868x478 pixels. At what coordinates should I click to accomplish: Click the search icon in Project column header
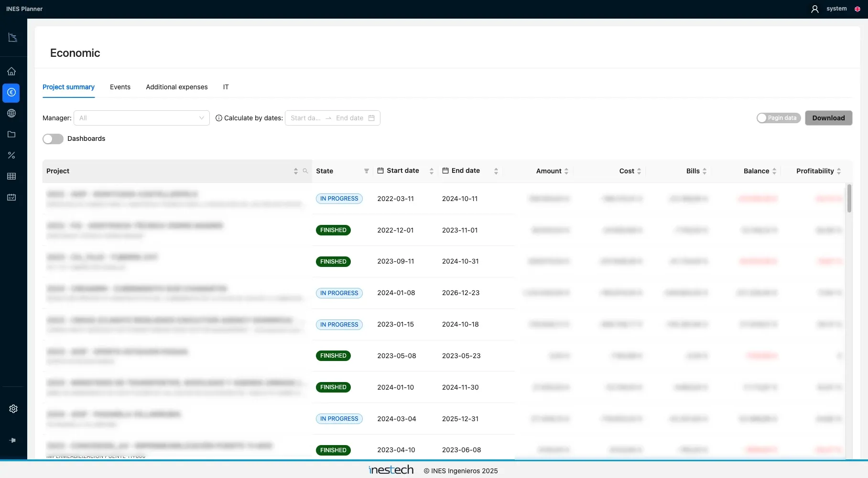(x=305, y=171)
